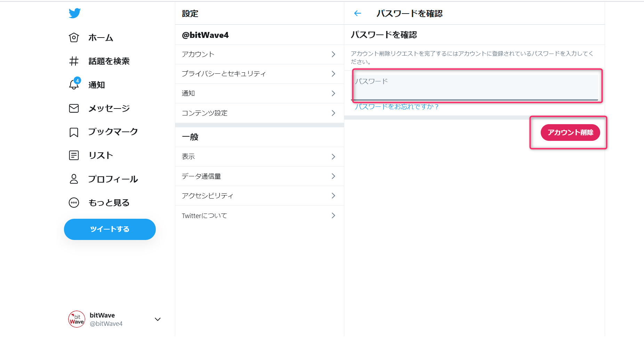Go to リスト nav label
The image size is (644, 337).
click(x=101, y=155)
